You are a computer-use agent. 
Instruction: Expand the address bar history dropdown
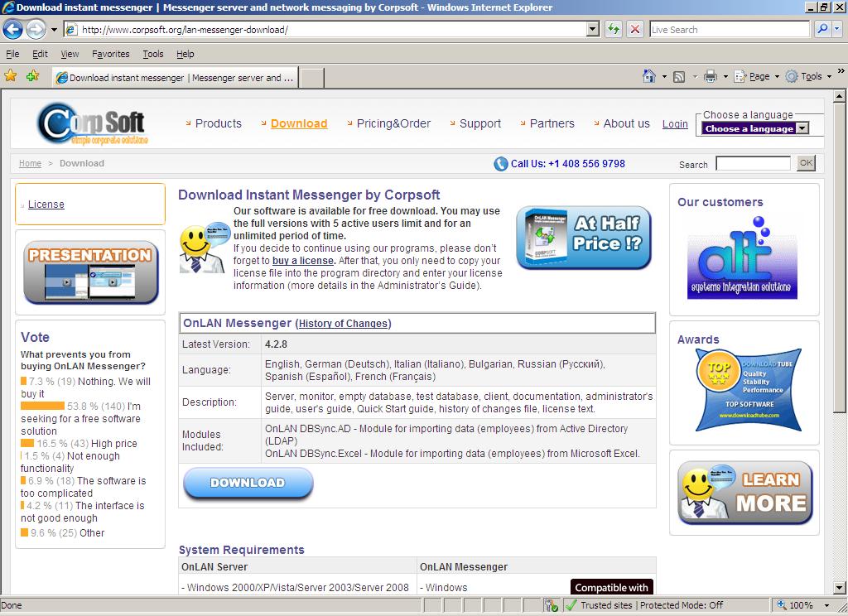point(592,30)
